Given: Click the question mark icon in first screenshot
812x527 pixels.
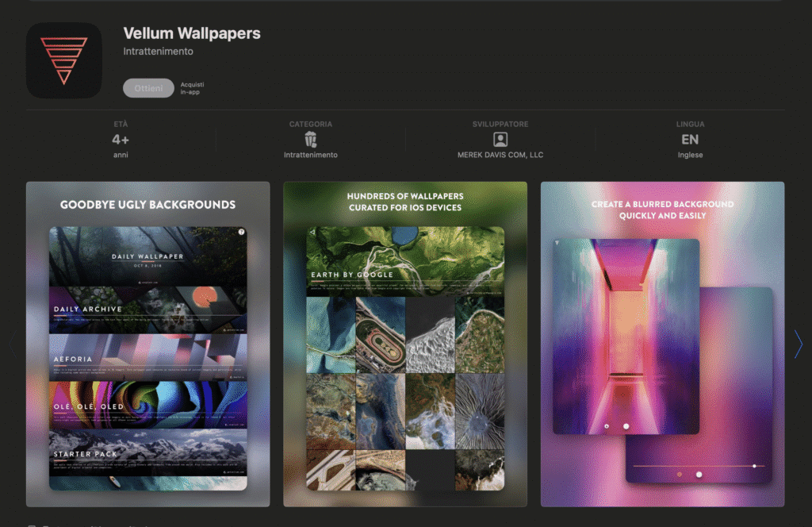Looking at the screenshot, I should click(x=241, y=232).
